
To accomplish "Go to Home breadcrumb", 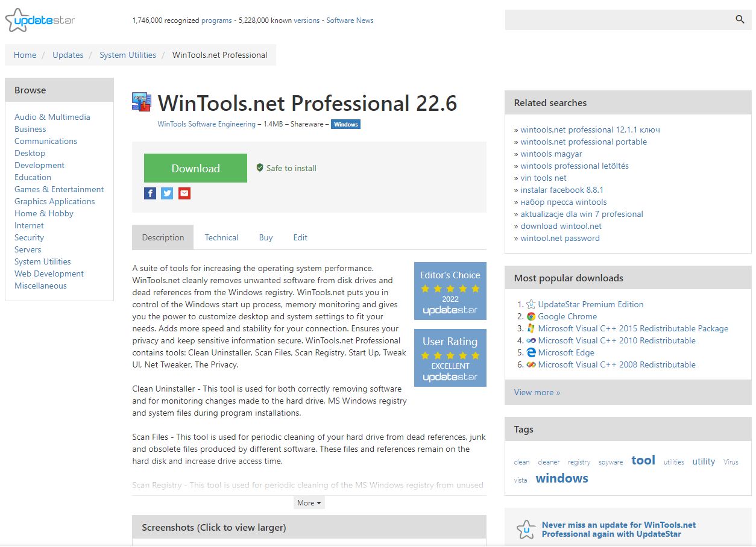I will 25,55.
